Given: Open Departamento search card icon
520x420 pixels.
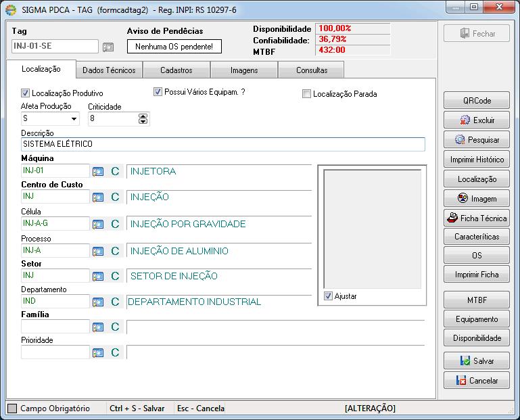Looking at the screenshot, I should [98, 302].
